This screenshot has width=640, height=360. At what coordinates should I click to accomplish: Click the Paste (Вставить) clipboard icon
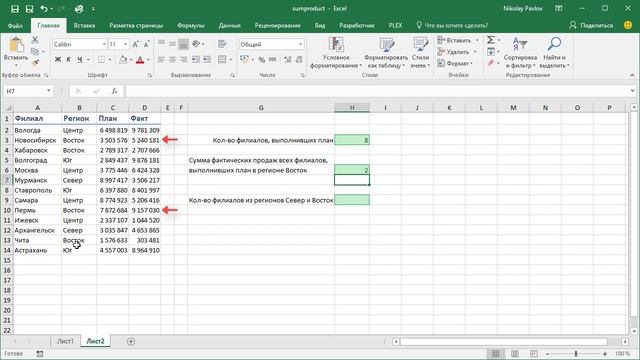click(16, 45)
